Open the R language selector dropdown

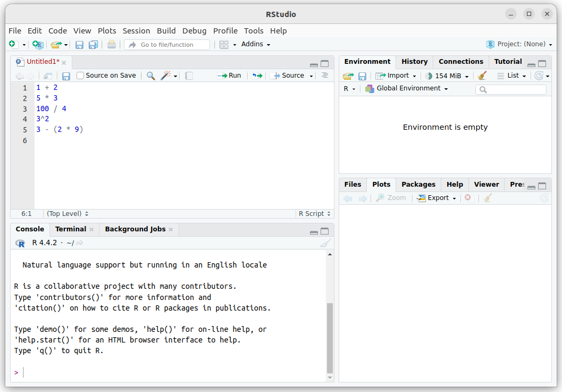click(349, 89)
